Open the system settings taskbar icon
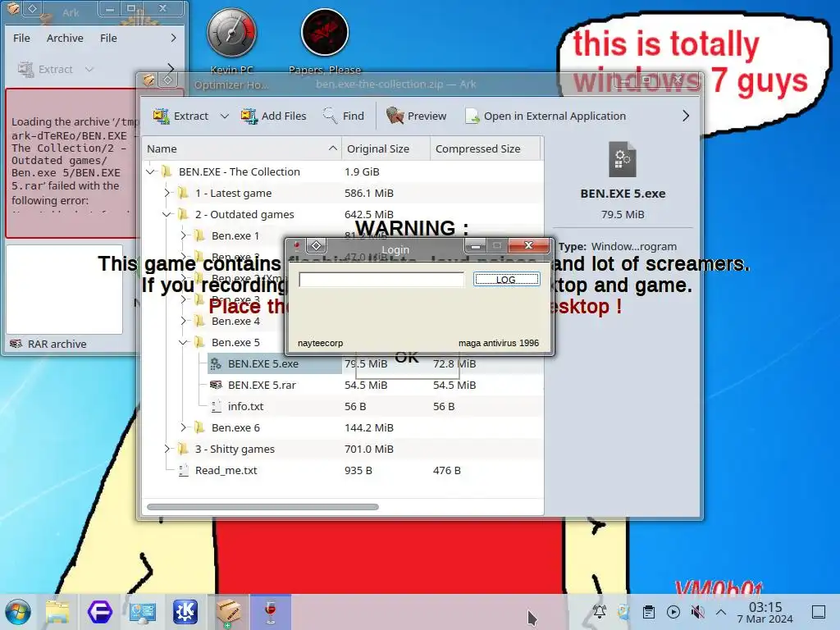This screenshot has height=630, width=840. (x=143, y=612)
